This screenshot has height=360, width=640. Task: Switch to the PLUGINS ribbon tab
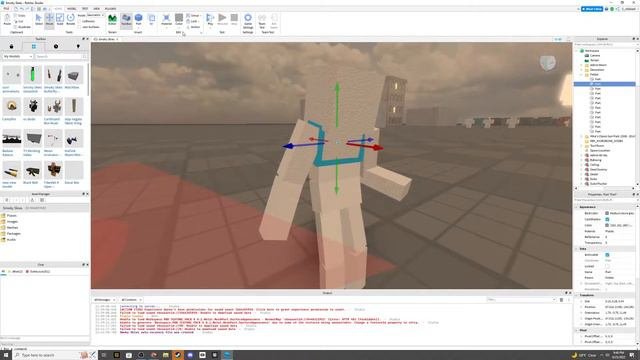(x=110, y=9)
